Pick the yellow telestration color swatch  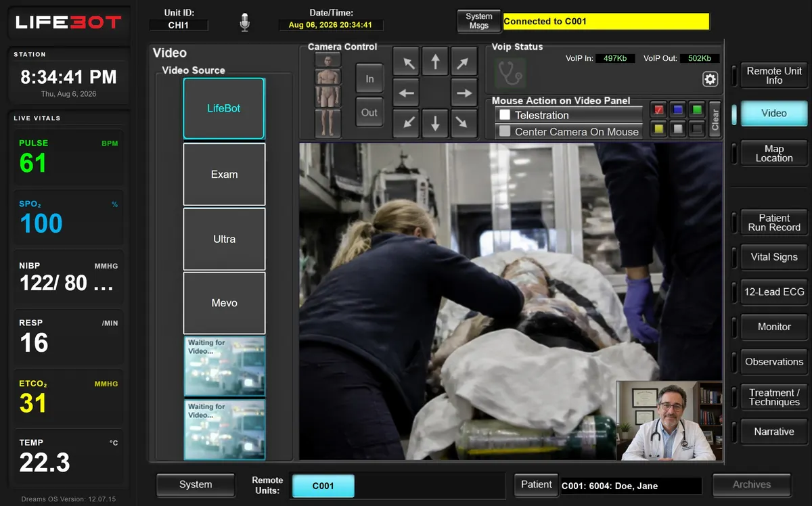[658, 129]
